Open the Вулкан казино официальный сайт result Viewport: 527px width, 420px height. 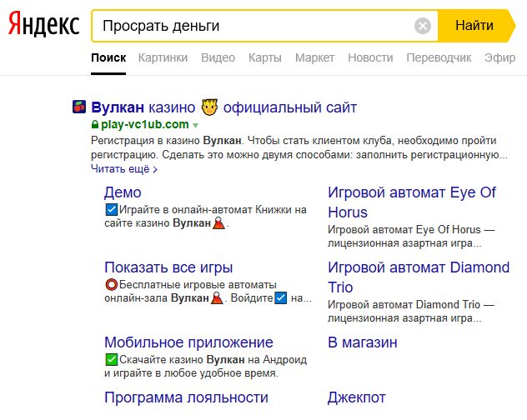click(223, 107)
